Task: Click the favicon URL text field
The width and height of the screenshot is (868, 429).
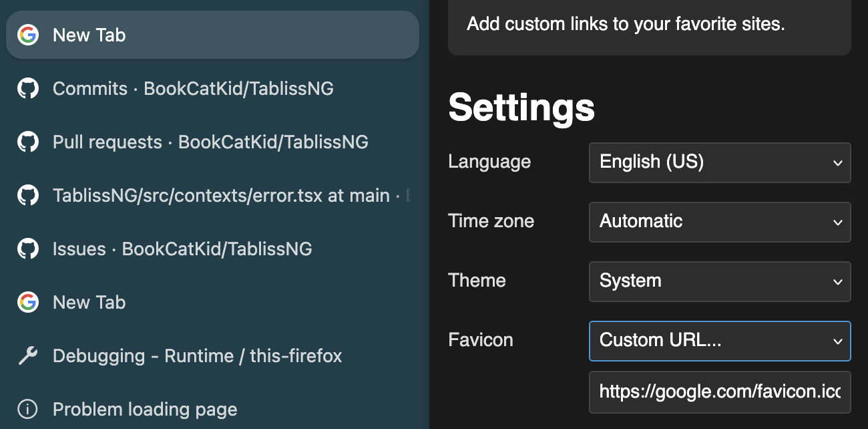Action: (719, 392)
